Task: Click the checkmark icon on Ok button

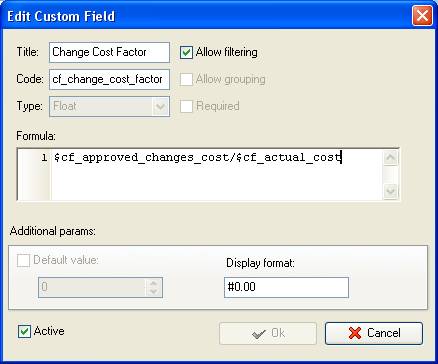Action: 259,333
